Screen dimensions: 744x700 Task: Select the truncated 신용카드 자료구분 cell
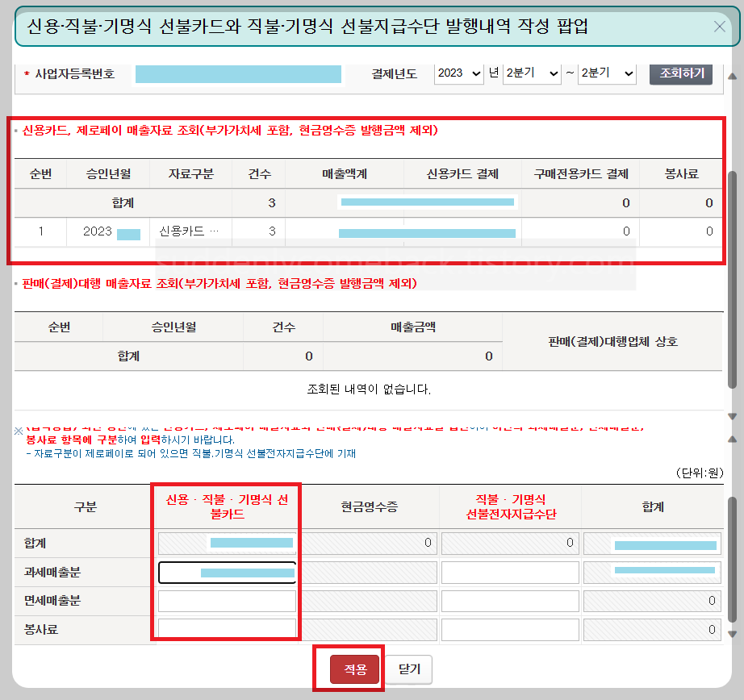[190, 231]
